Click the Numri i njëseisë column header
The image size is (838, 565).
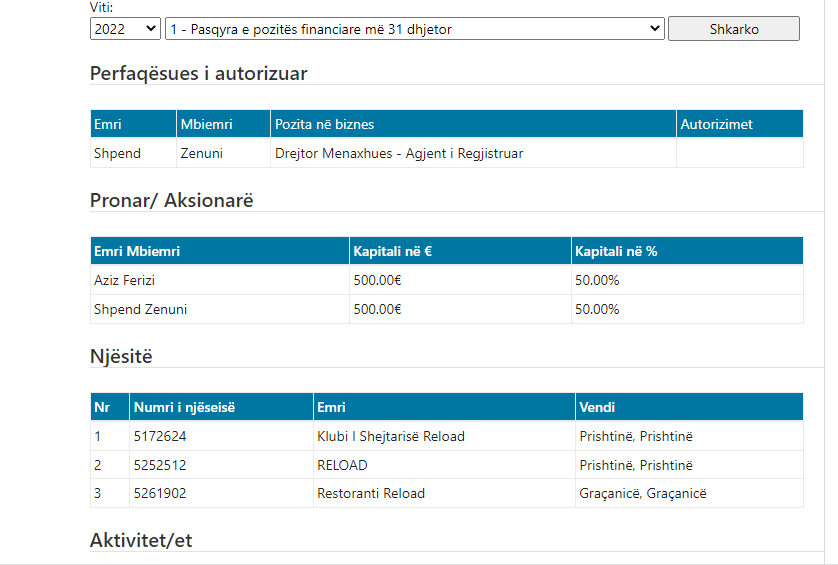click(221, 407)
